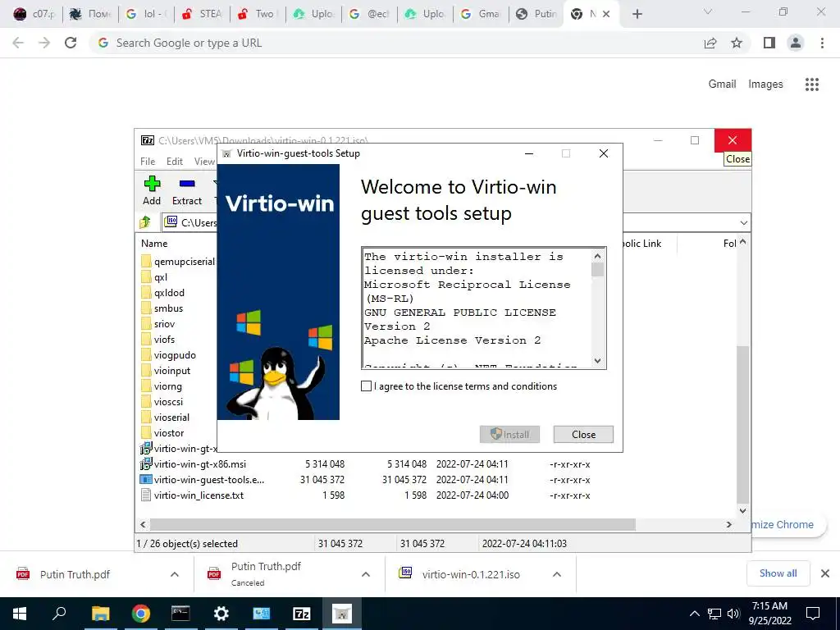
Task: Select the viogpudo folder
Action: [x=169, y=354]
